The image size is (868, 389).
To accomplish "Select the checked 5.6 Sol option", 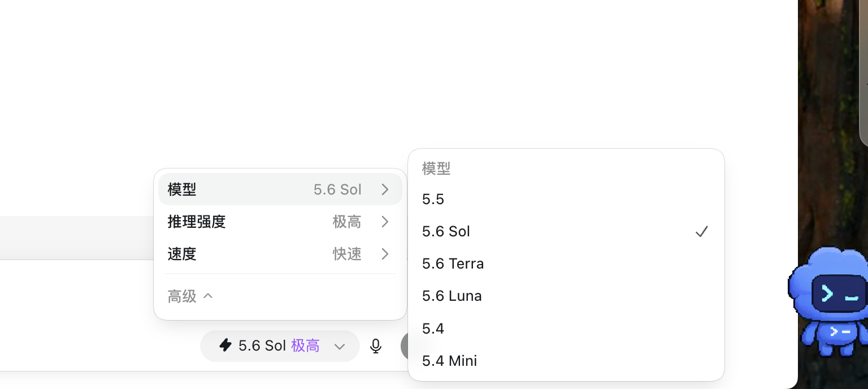I will point(566,231).
